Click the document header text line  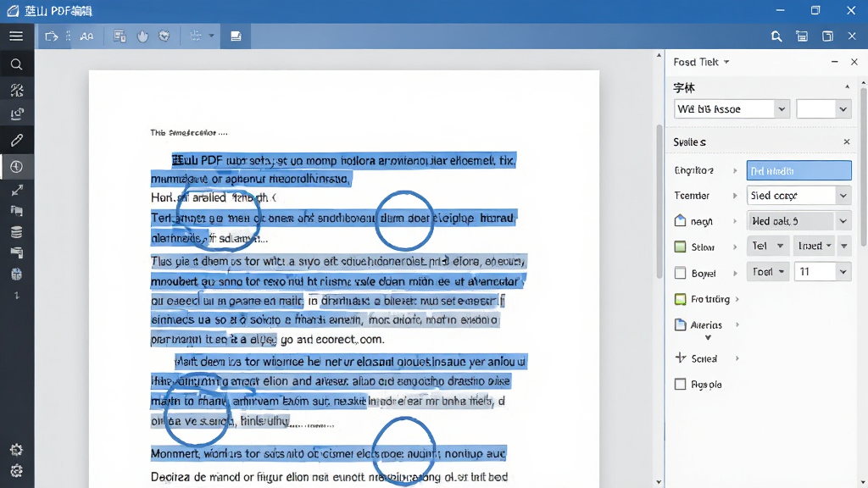tap(189, 133)
